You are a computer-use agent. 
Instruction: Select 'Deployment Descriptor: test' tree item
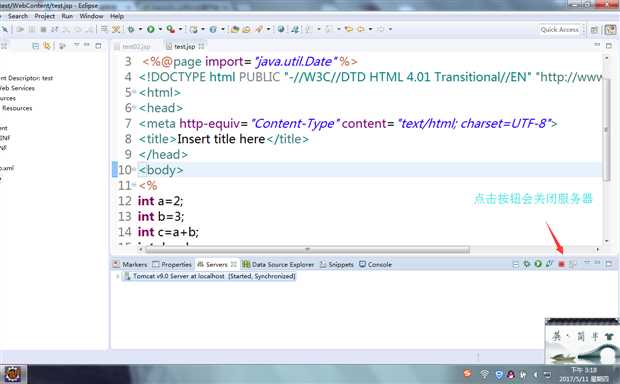pos(27,78)
